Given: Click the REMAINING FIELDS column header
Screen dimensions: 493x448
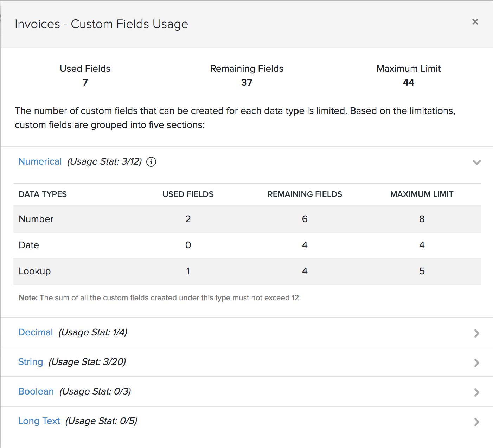Looking at the screenshot, I should point(305,194).
